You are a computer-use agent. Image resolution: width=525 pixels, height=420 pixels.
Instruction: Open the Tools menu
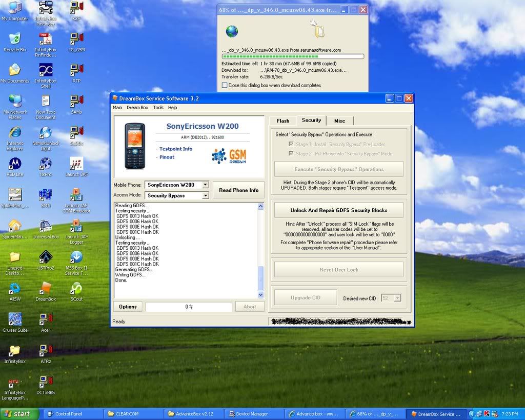pos(158,108)
